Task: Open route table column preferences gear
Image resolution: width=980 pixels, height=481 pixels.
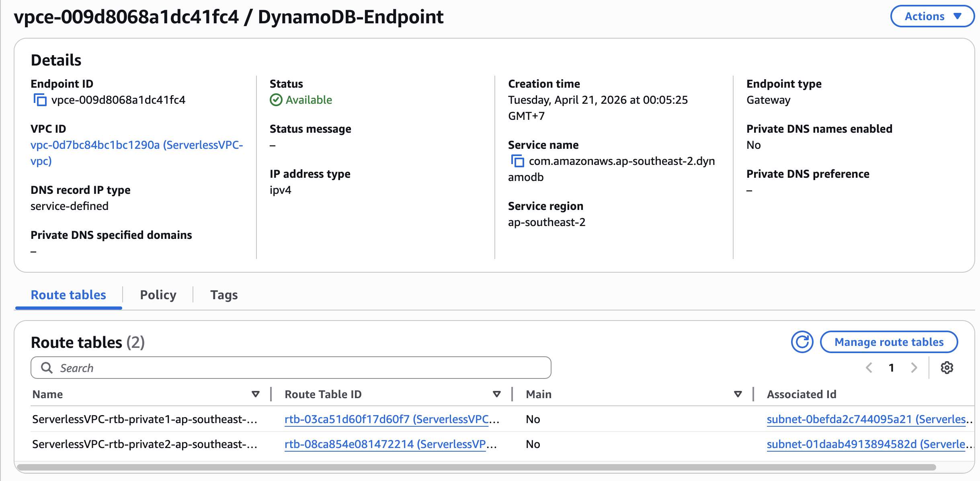Action: pyautogui.click(x=948, y=368)
